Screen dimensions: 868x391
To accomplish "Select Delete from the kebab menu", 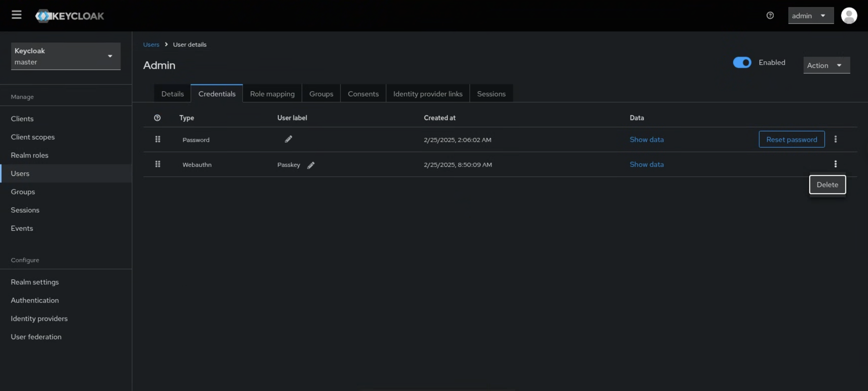I will [827, 185].
